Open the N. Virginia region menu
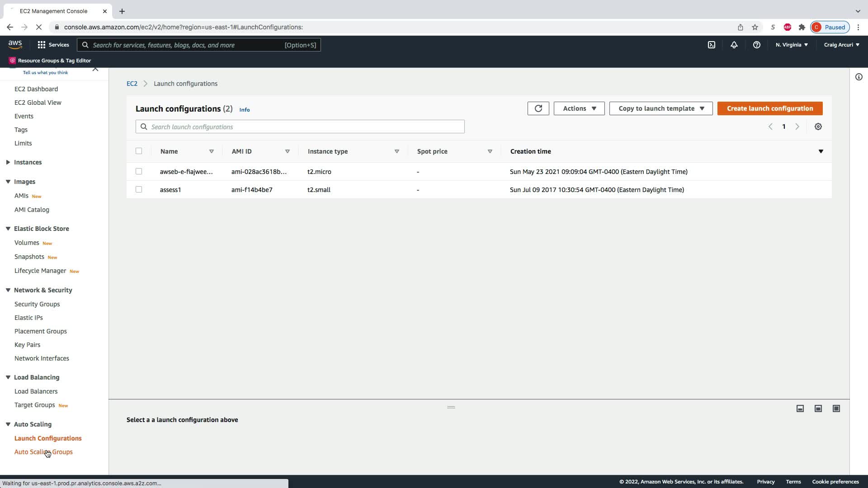Viewport: 868px width, 488px height. click(791, 45)
